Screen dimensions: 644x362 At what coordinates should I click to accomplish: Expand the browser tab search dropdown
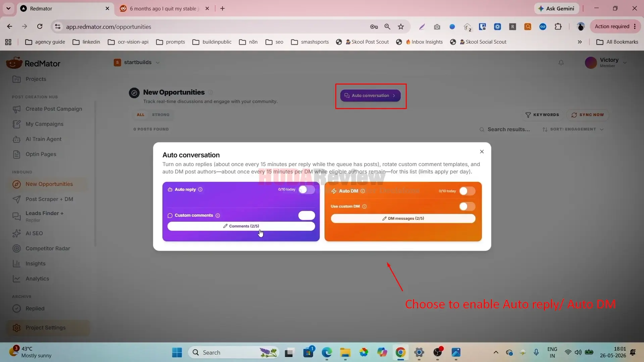(8, 8)
